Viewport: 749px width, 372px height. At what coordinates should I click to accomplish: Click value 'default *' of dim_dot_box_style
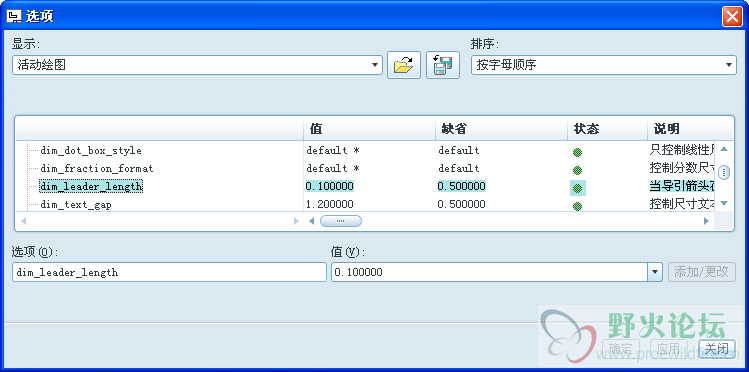332,150
